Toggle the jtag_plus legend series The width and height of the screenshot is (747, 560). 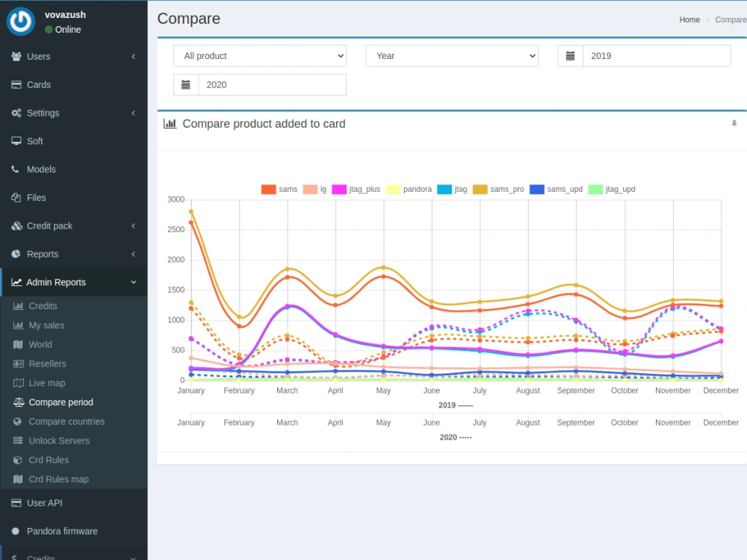pos(356,189)
